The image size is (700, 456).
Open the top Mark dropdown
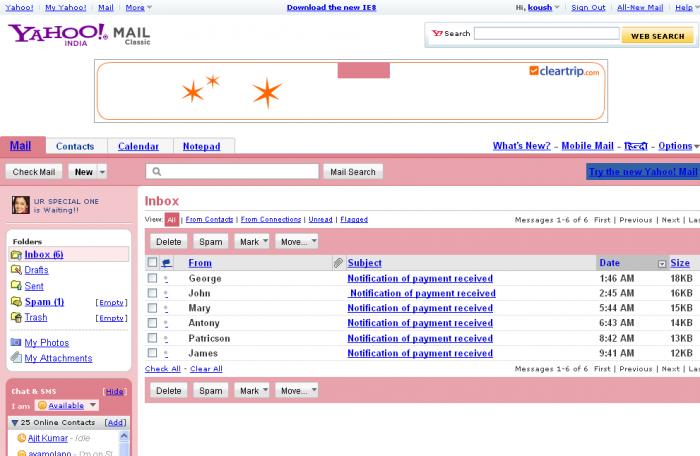coord(252,242)
